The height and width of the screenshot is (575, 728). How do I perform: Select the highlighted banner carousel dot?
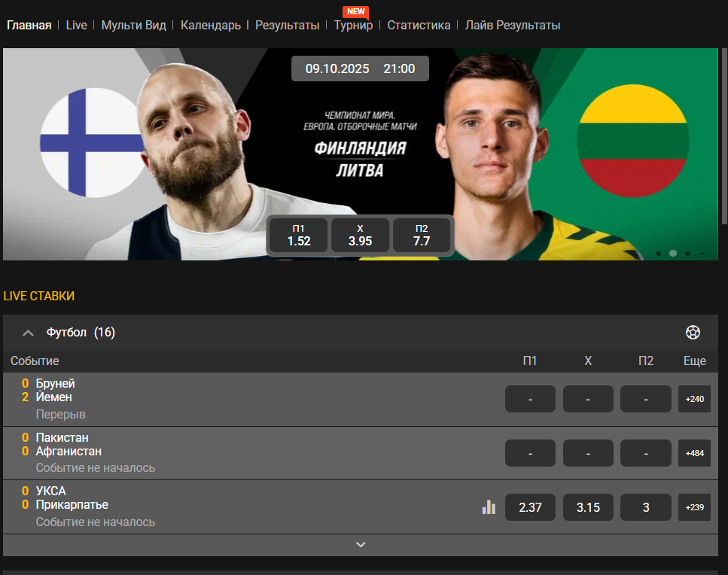673,254
